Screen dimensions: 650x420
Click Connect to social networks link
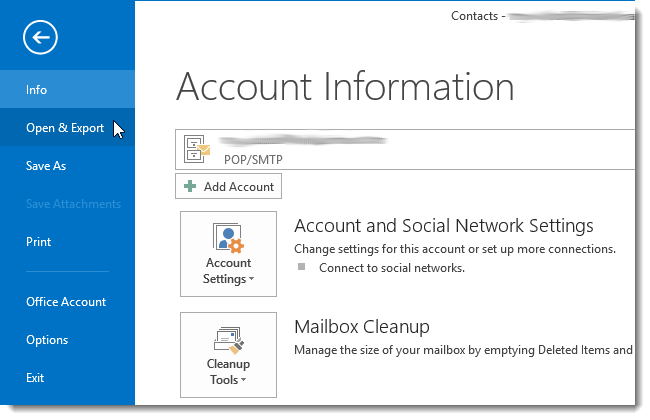pyautogui.click(x=392, y=268)
